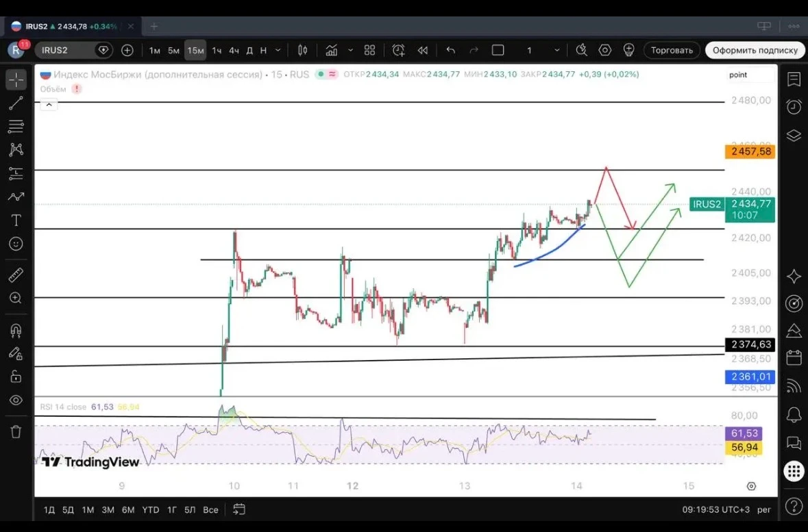808x532 pixels.
Task: Open the round grid apps button
Action: 794,470
